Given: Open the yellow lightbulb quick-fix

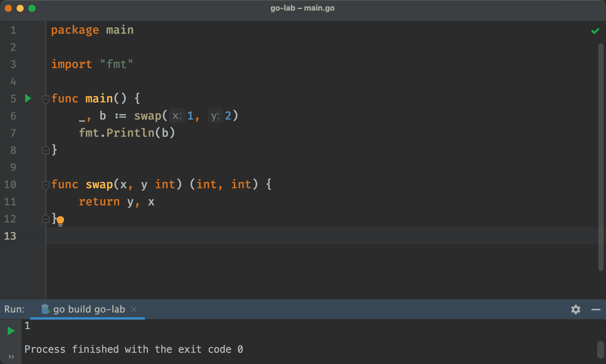Looking at the screenshot, I should pyautogui.click(x=60, y=221).
